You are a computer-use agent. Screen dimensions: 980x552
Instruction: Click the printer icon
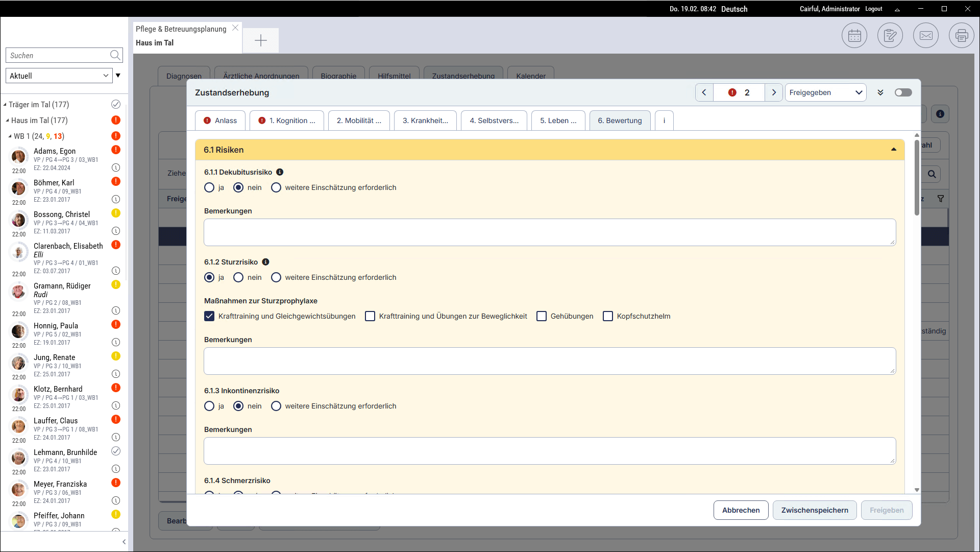point(961,36)
